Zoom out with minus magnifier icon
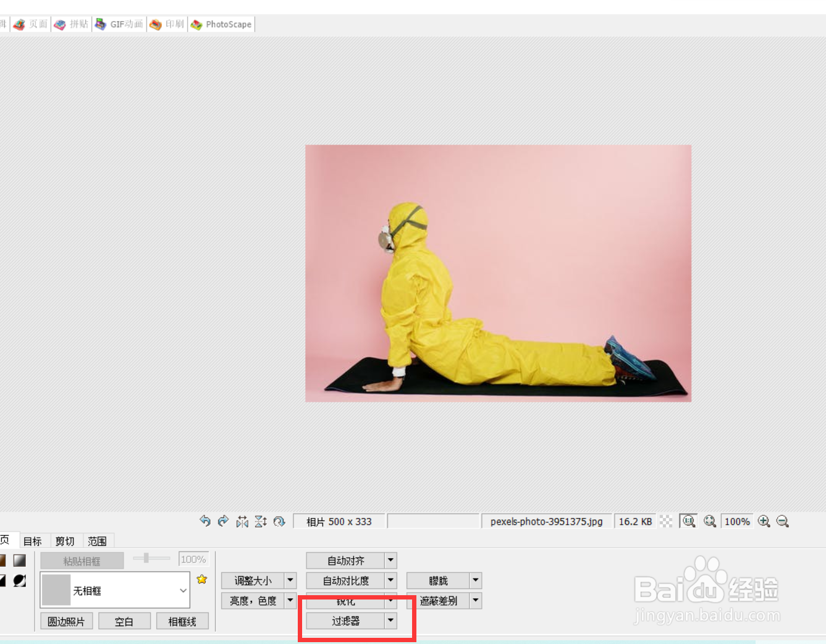 coord(783,521)
